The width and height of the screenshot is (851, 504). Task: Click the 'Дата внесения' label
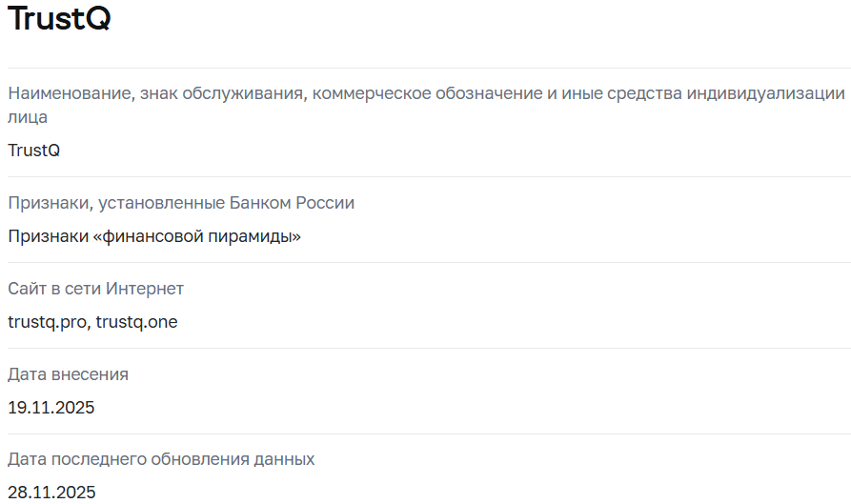coord(68,374)
